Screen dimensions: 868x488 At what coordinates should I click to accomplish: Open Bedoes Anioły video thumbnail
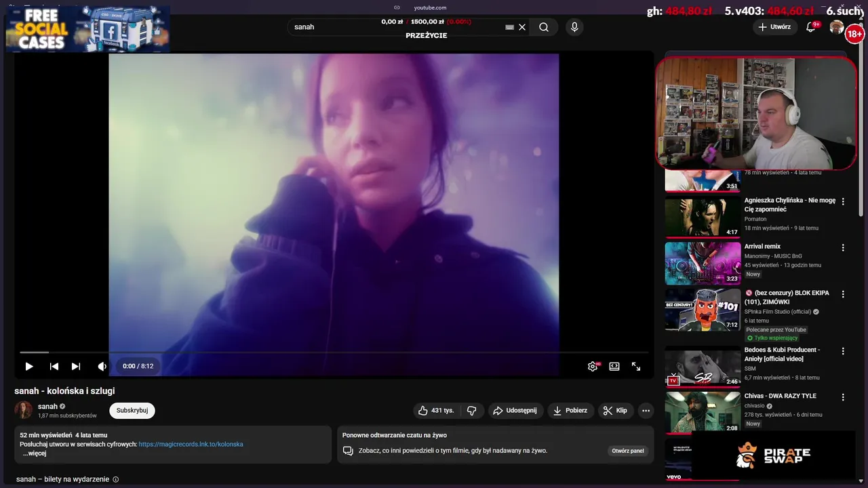(x=703, y=366)
